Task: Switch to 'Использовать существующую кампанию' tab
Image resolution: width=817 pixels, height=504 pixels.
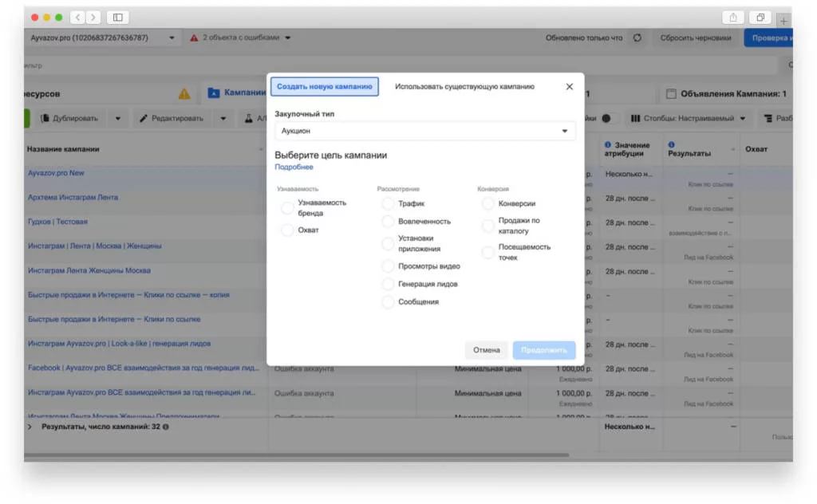Action: (465, 86)
